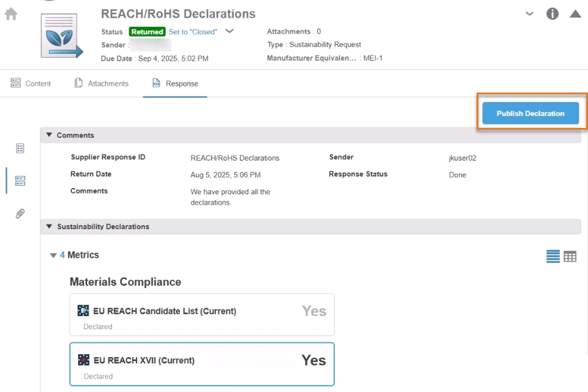Collapse the Comments section
The image size is (588, 392).
pyautogui.click(x=50, y=135)
